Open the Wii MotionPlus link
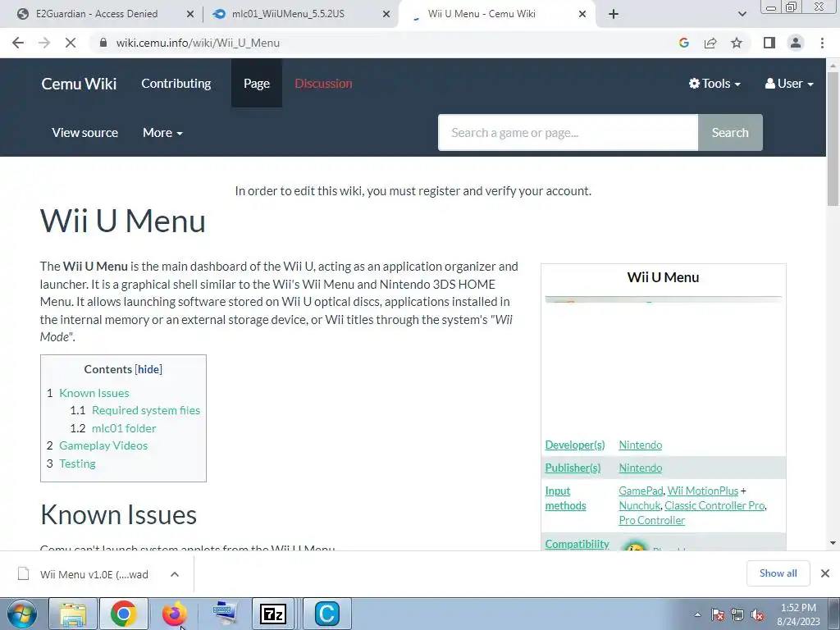 point(703,491)
